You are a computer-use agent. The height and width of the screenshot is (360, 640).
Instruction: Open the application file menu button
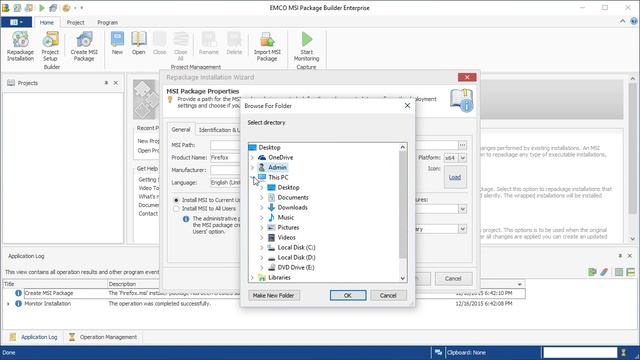(x=16, y=22)
